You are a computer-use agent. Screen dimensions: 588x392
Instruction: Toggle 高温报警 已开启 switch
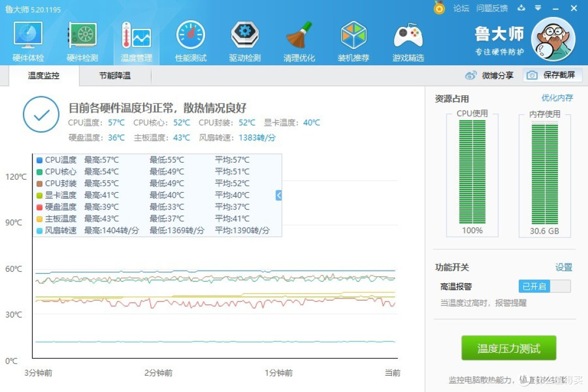pyautogui.click(x=544, y=286)
